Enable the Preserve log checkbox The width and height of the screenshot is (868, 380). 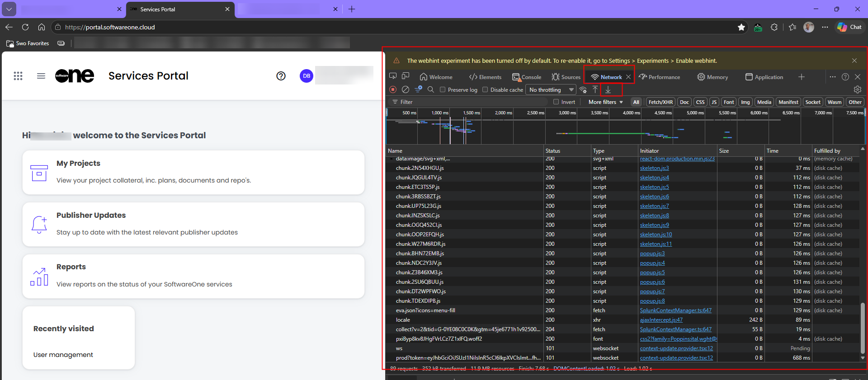(x=443, y=89)
